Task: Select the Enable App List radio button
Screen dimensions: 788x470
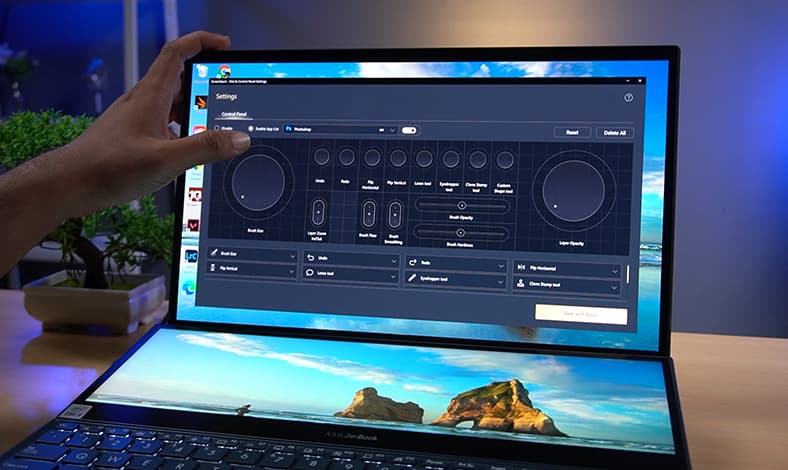Action: click(x=251, y=129)
